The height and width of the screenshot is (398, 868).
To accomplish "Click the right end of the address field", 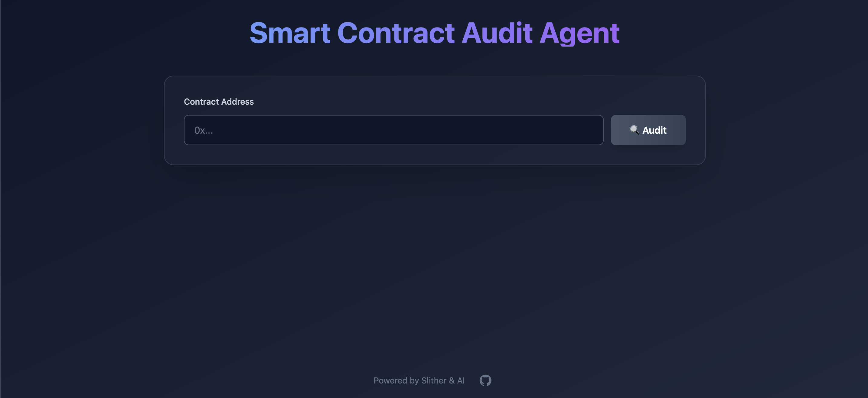I will point(593,130).
